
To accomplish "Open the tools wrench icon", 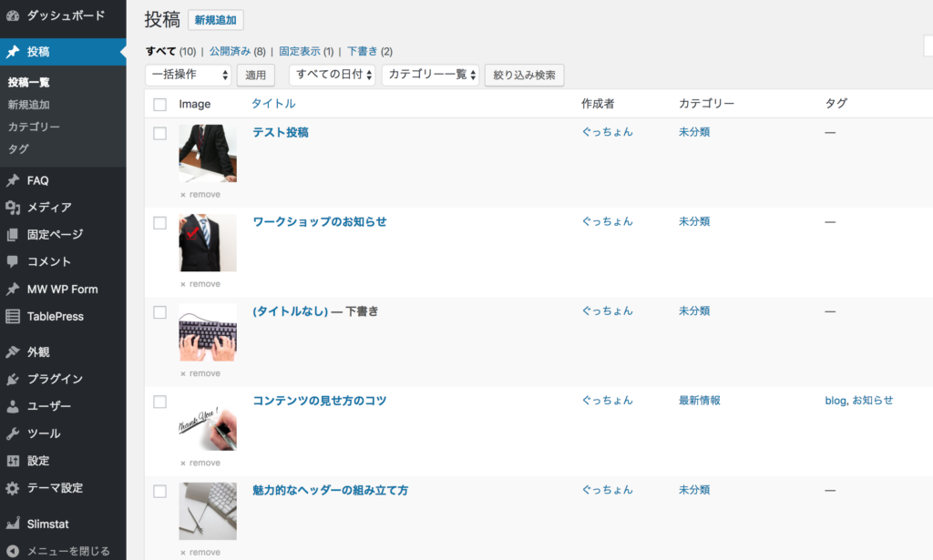I will 13,433.
